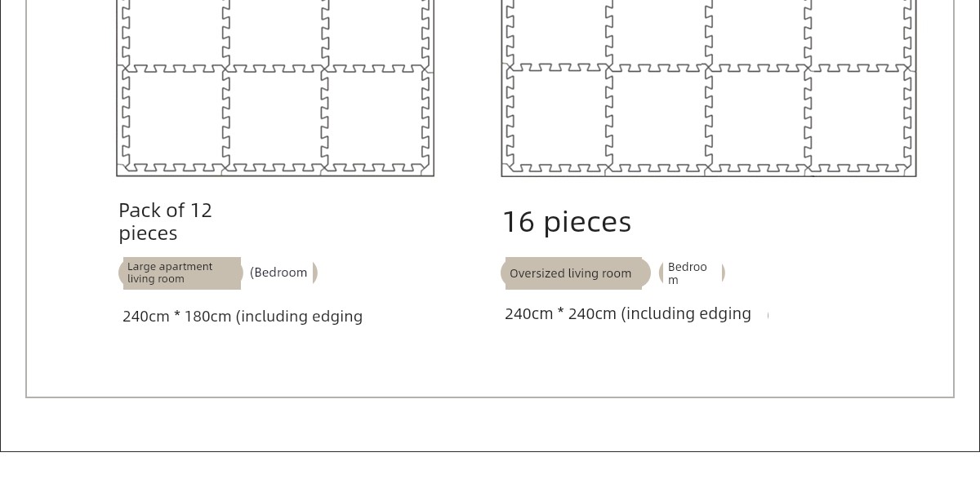The image size is (980, 488).
Task: Click bottom-left tile of the 16-piece mat diagram
Action: coord(557,117)
